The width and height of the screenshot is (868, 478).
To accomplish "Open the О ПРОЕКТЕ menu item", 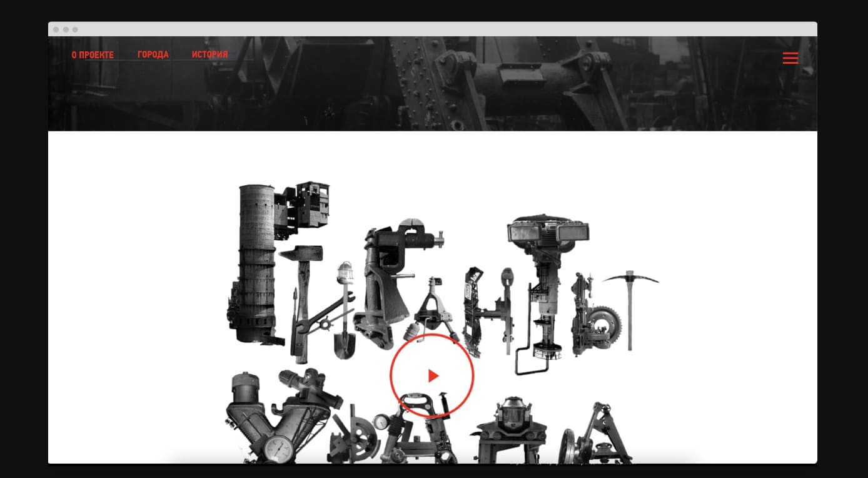I will coord(93,55).
